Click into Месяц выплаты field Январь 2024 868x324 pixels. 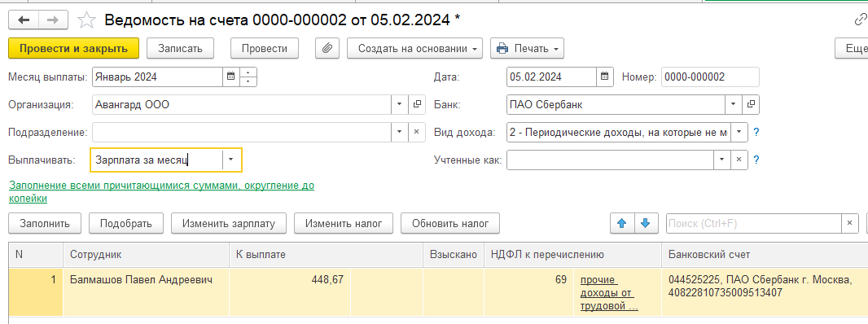(x=158, y=77)
